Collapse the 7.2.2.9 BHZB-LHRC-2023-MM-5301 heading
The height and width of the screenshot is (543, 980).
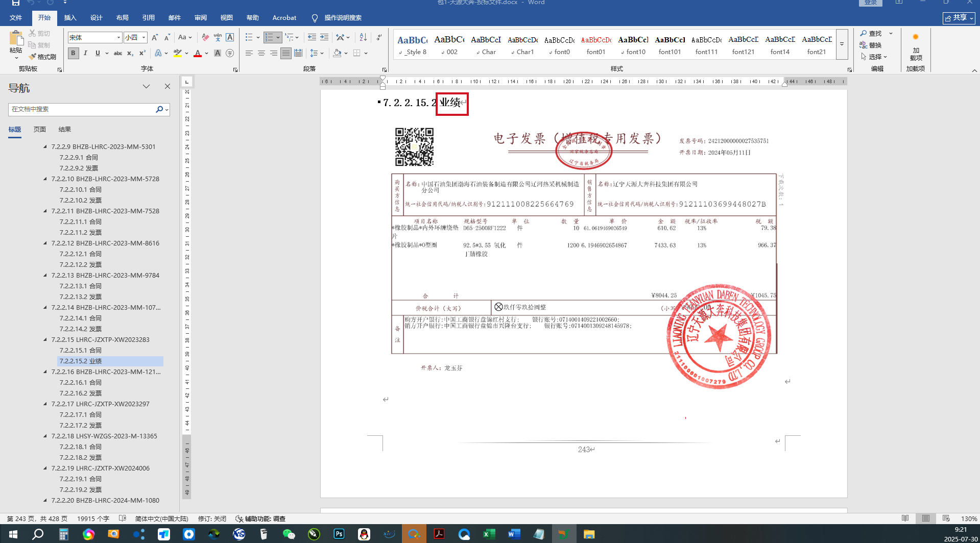pos(45,146)
